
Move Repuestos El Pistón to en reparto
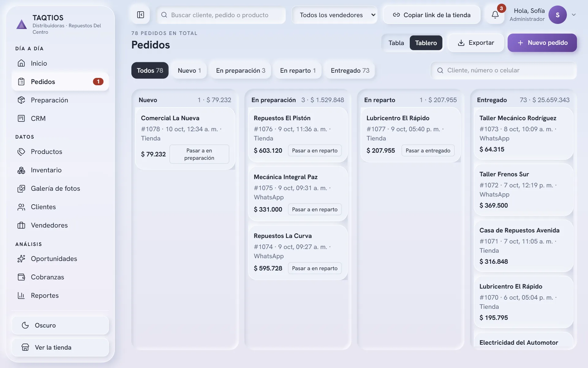tap(315, 150)
